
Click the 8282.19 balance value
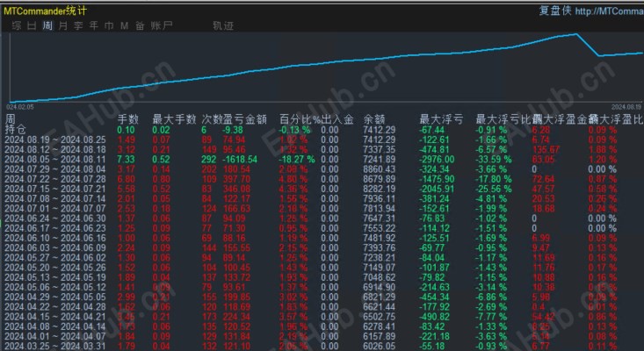click(x=380, y=189)
